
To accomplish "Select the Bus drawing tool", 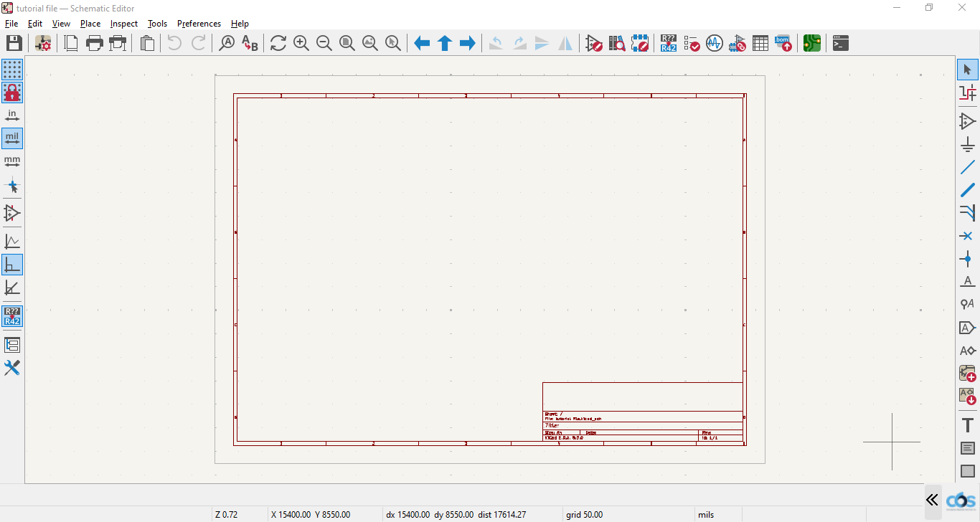I will click(x=968, y=190).
